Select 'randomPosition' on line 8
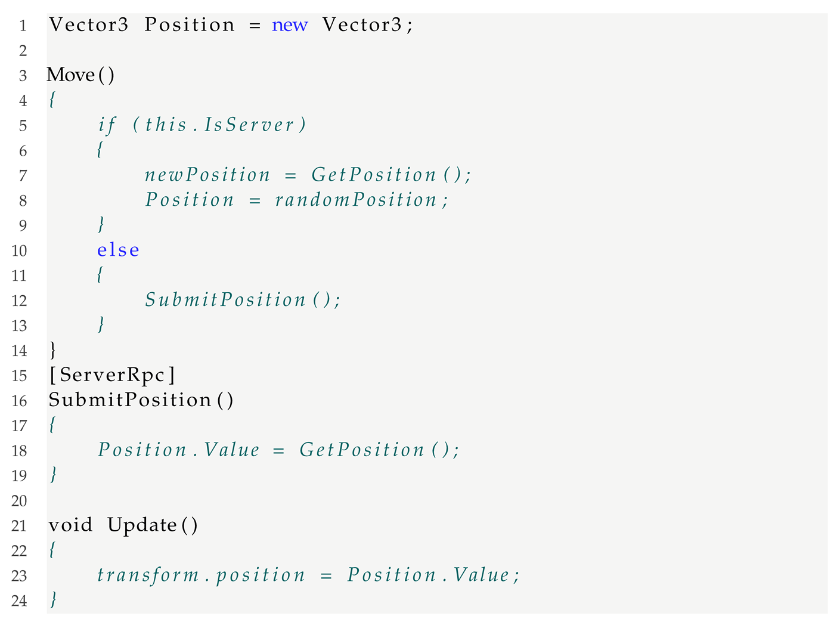840x625 pixels. [x=356, y=200]
